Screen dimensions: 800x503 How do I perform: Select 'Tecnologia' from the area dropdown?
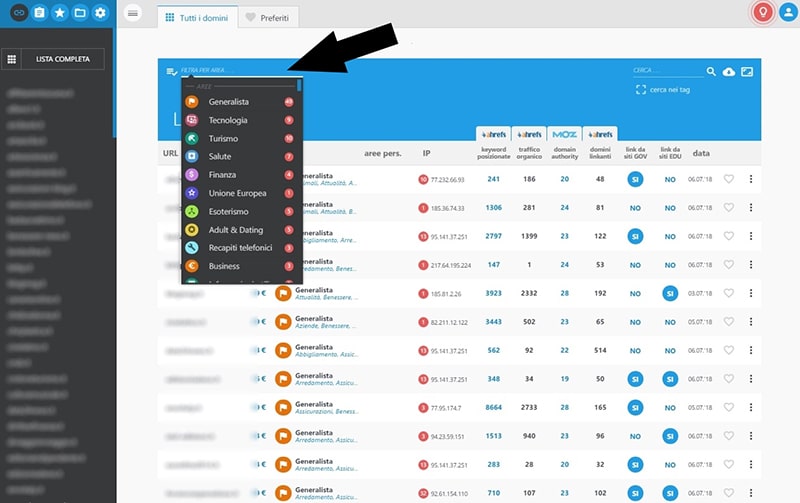(x=228, y=120)
